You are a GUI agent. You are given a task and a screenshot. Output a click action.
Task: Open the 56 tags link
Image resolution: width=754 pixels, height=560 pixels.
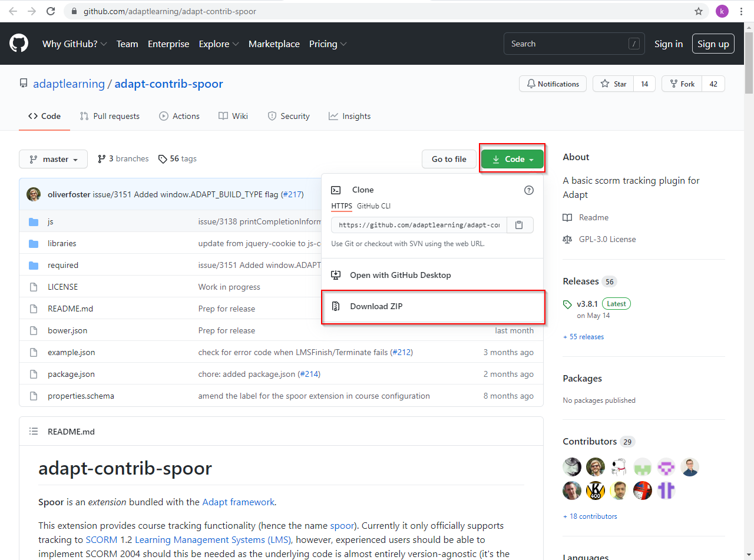177,159
